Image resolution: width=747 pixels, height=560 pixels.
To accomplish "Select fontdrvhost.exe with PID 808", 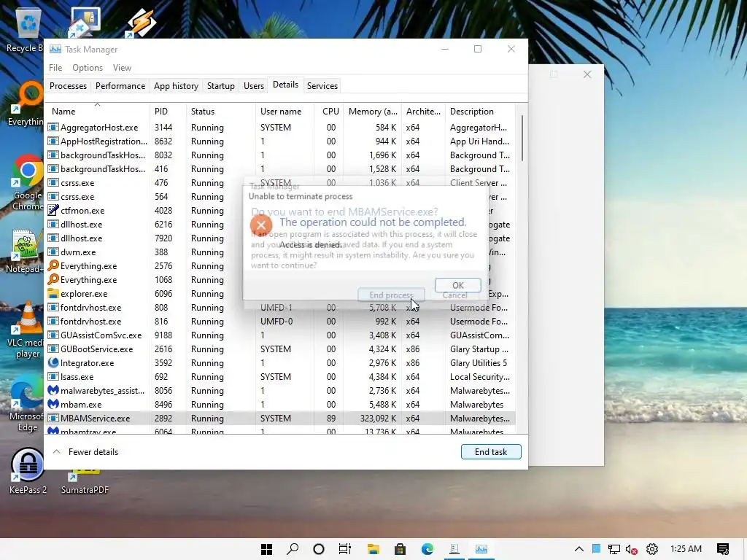I will (x=281, y=307).
